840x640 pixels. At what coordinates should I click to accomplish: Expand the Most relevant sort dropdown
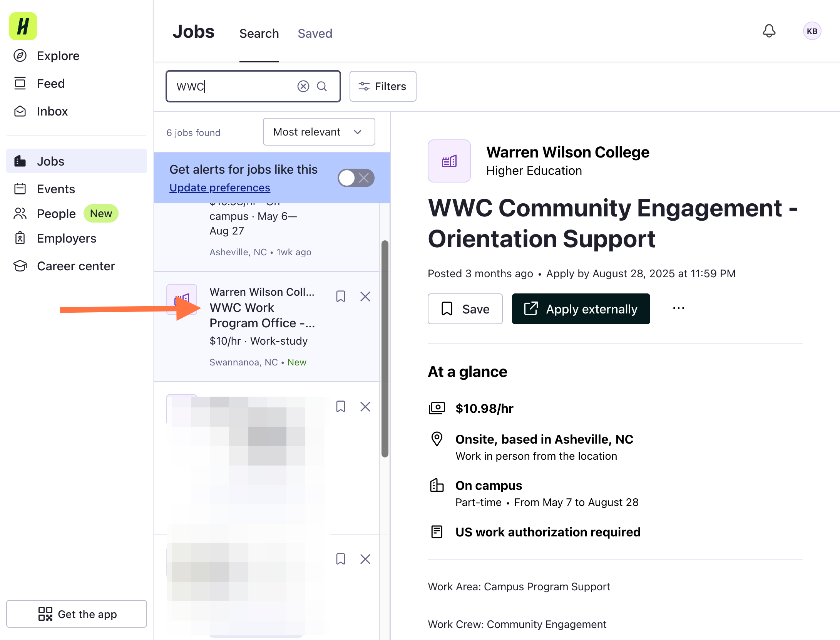click(319, 132)
